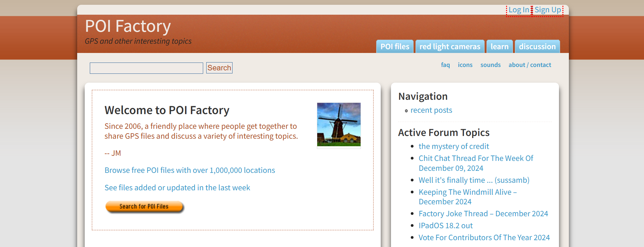The height and width of the screenshot is (247, 644).
Task: Click the windmill thumbnail image
Action: 339,125
